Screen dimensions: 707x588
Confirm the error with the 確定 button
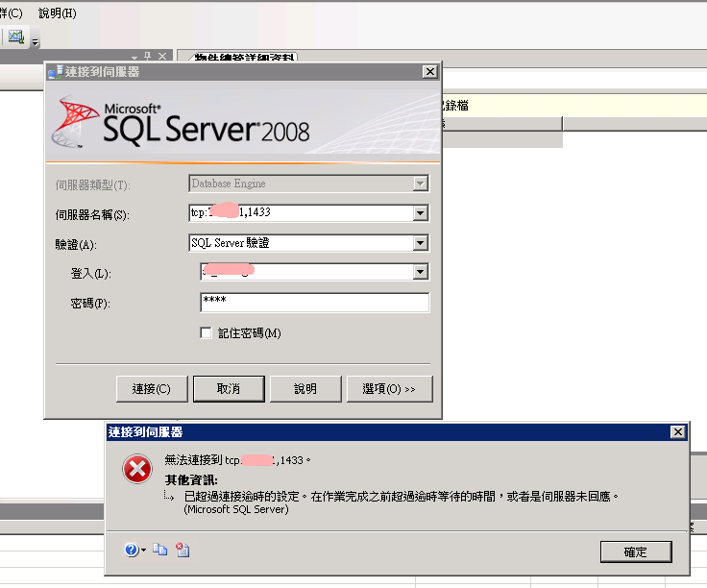tap(636, 551)
